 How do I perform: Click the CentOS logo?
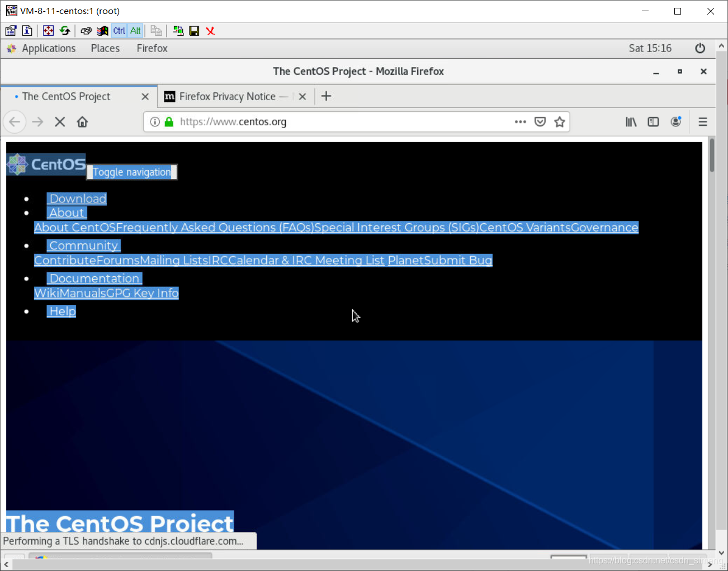(46, 164)
